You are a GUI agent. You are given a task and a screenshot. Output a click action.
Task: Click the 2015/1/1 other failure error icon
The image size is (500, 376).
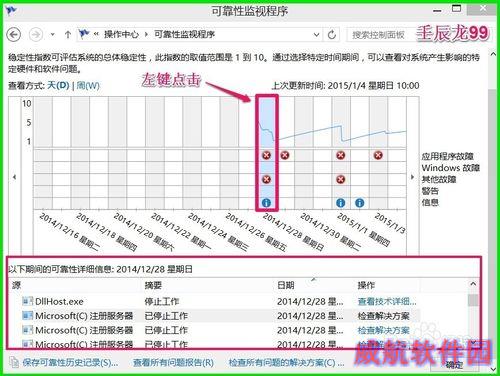pyautogui.click(x=340, y=180)
